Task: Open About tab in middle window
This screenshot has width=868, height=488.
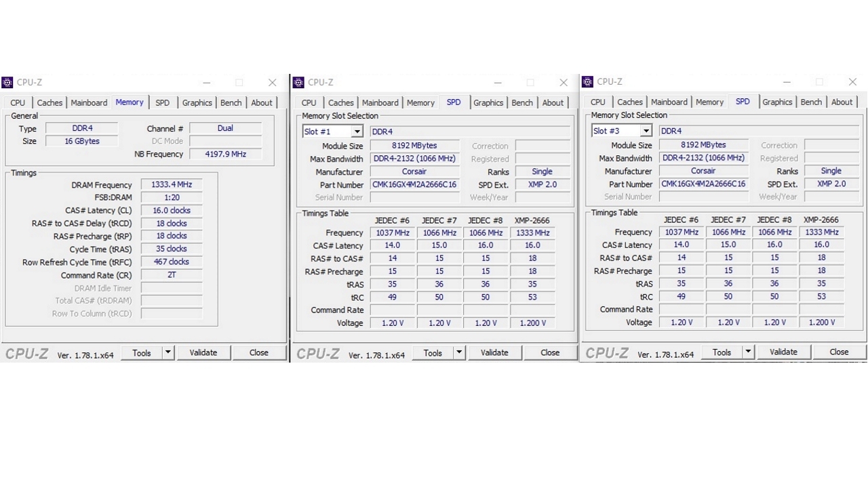Action: point(553,103)
